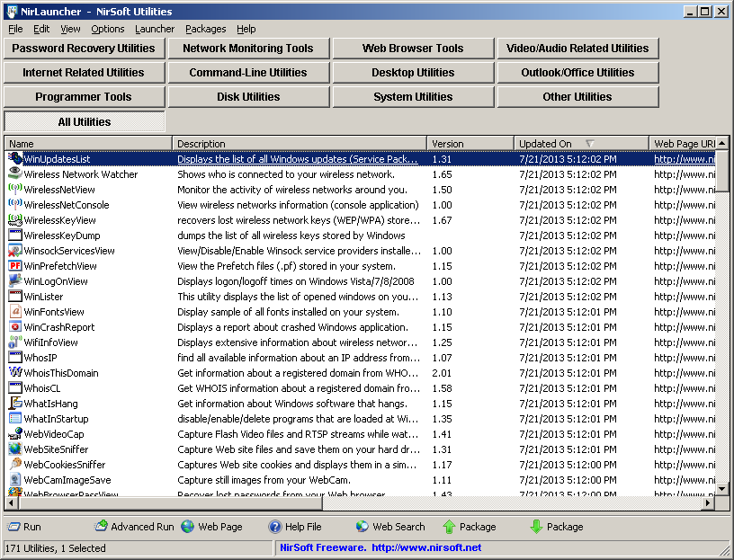Select the WirelessNetConsole icon
734x560 pixels.
[x=15, y=205]
